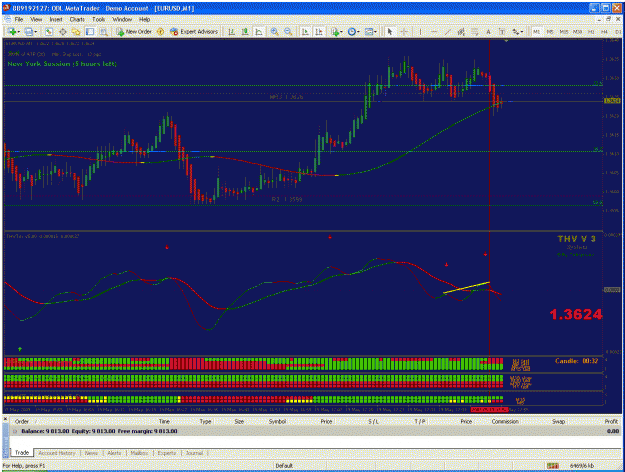Screen dimensions: 625x472
Task: Toggle the Market Watch window
Action: 49,31
